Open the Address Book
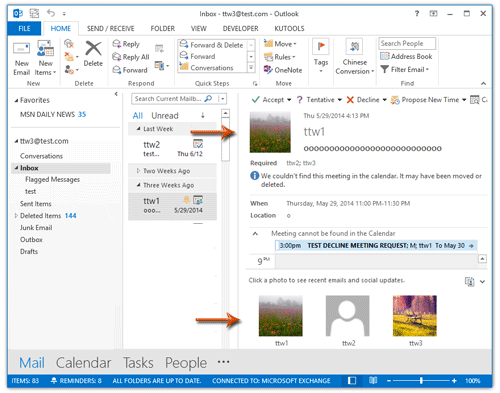 406,56
